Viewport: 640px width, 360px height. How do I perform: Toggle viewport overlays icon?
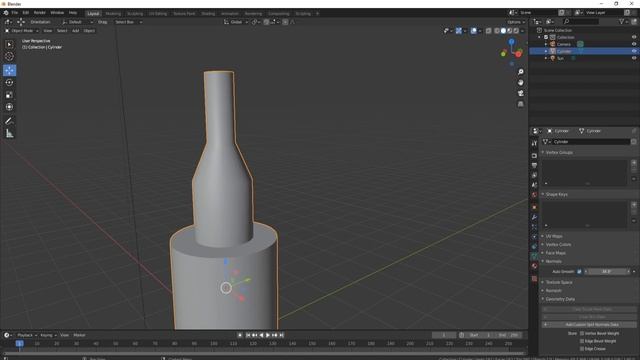(x=473, y=31)
